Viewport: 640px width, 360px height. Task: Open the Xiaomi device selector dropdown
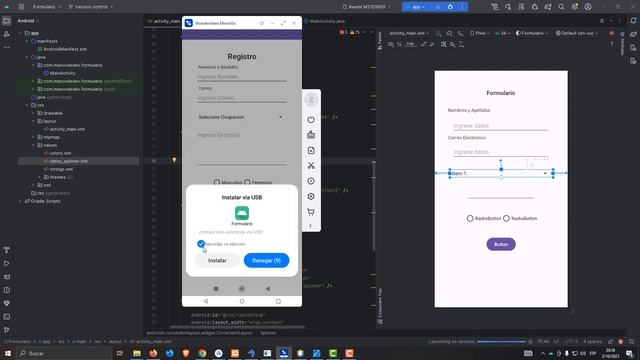(366, 7)
